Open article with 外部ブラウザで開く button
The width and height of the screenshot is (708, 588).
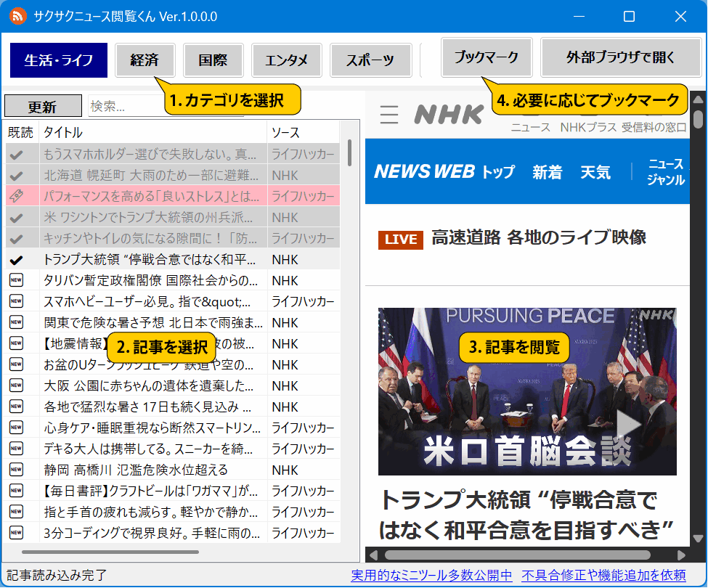coord(621,57)
